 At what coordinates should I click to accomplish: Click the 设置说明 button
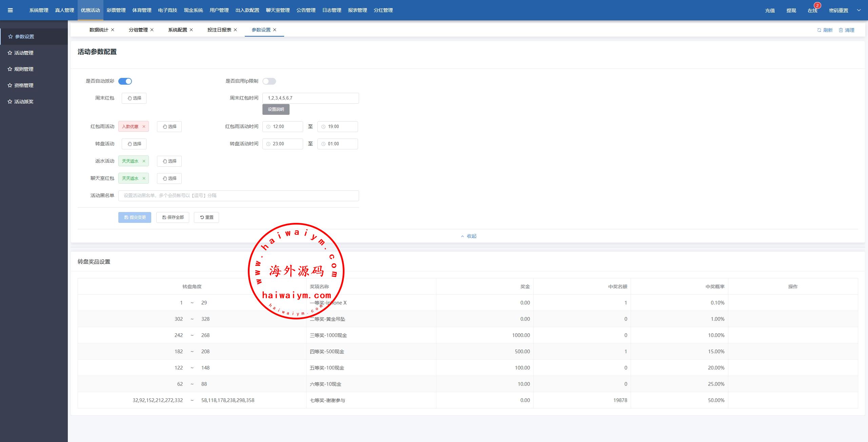point(276,109)
